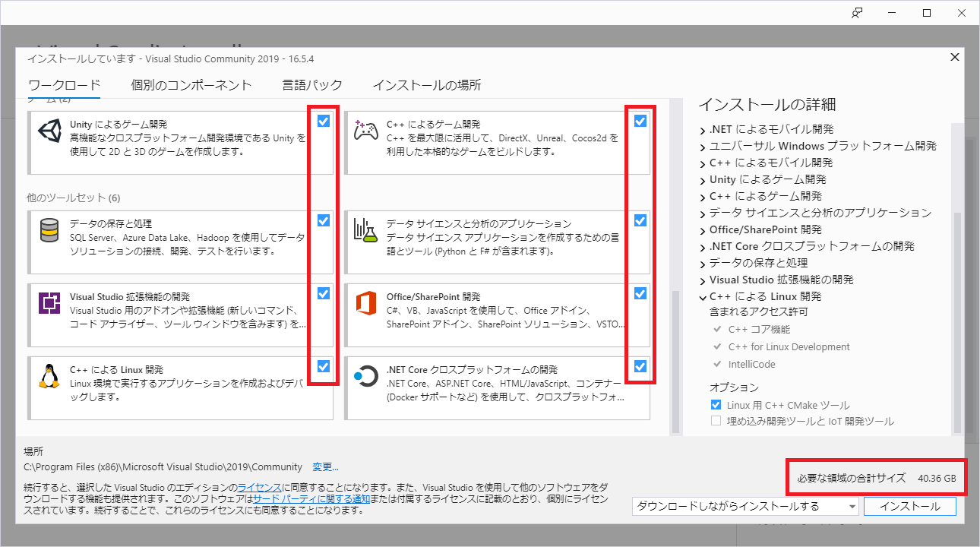Expand C++ によるゲーム開発 in details panel
Image resolution: width=980 pixels, height=547 pixels.
pyautogui.click(x=703, y=197)
